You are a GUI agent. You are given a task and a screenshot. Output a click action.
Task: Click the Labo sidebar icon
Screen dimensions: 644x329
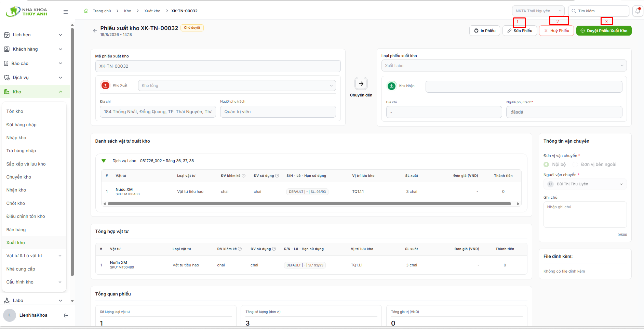click(7, 301)
